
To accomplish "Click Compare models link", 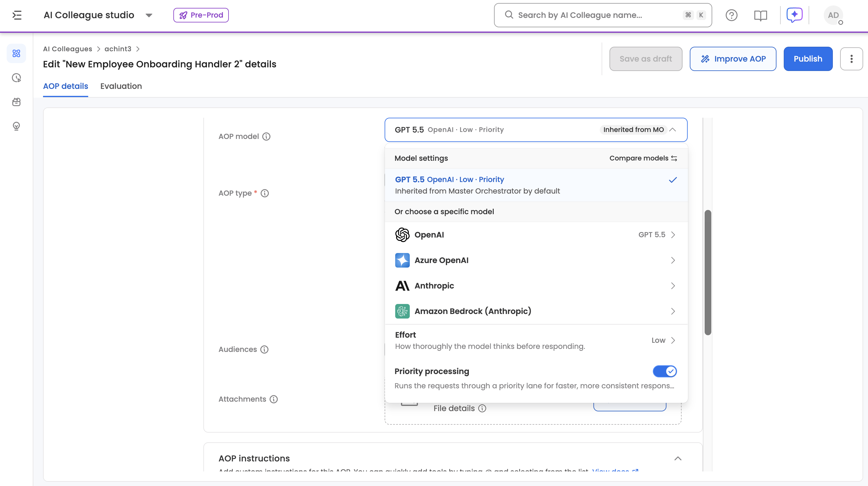I will click(643, 158).
